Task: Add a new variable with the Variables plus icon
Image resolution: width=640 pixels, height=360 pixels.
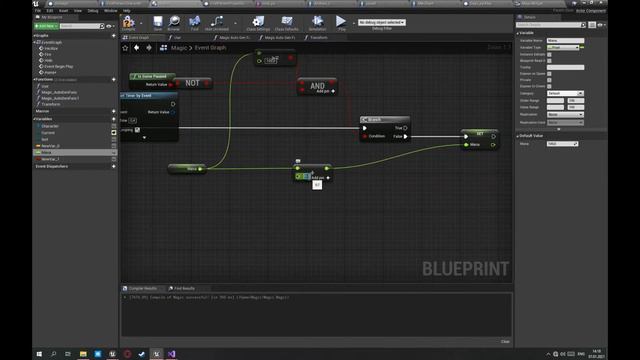Action: tap(114, 119)
